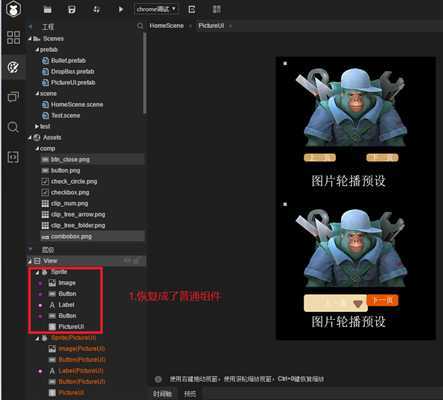This screenshot has height=400, width=443.
Task: Select PictureUI.prefab file
Action: (73, 83)
